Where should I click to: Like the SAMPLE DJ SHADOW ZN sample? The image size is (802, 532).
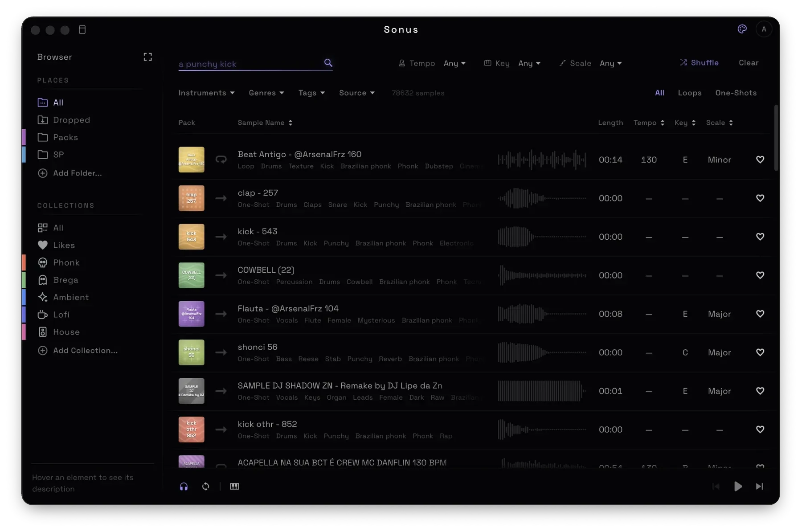pyautogui.click(x=760, y=391)
